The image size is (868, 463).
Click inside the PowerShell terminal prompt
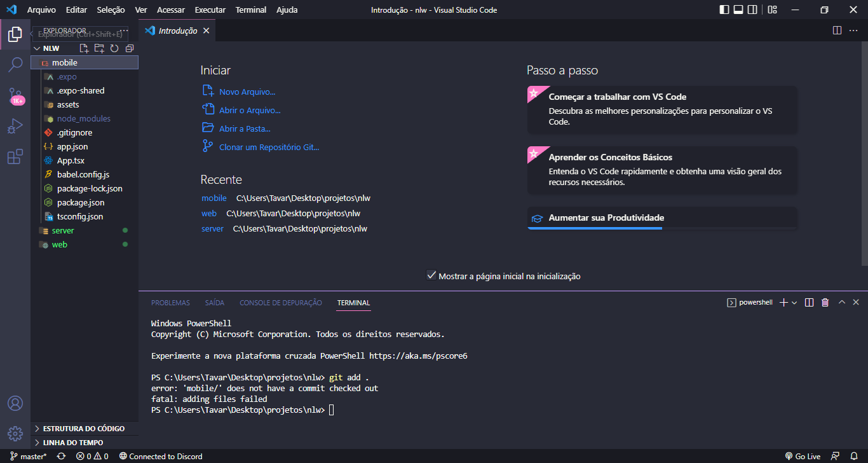click(331, 410)
